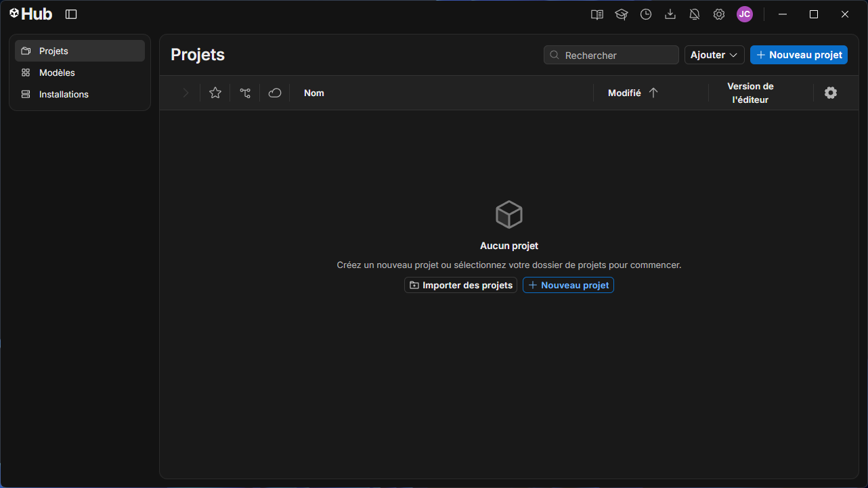Click Importer des projets button

point(460,285)
